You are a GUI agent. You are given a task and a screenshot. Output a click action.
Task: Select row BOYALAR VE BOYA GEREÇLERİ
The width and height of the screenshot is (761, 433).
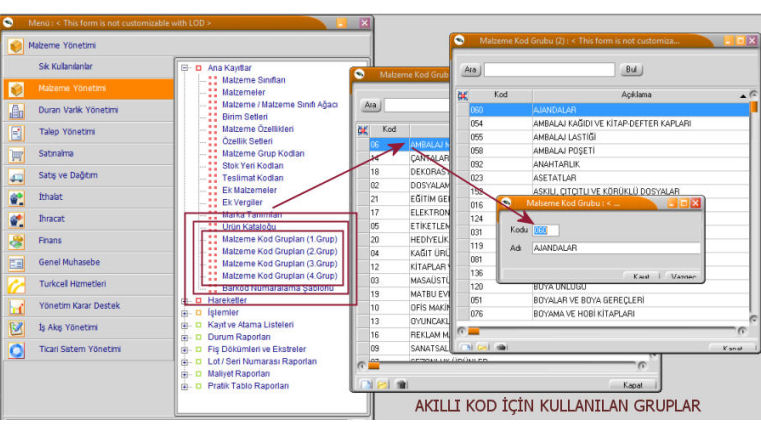click(609, 300)
